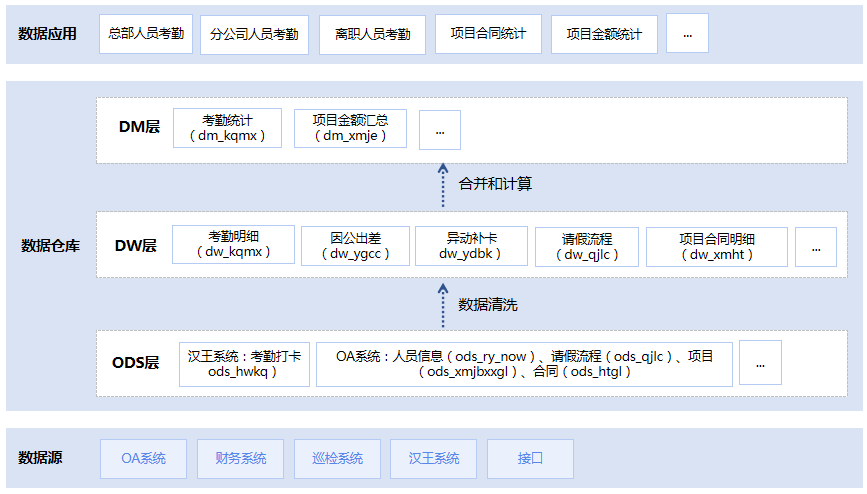Click the 因公出差 (dw_ygcc) box
This screenshot has width=867, height=494.
(x=356, y=245)
